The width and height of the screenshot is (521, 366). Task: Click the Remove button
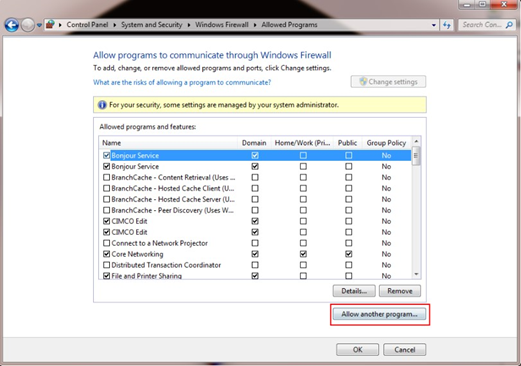[x=400, y=291]
